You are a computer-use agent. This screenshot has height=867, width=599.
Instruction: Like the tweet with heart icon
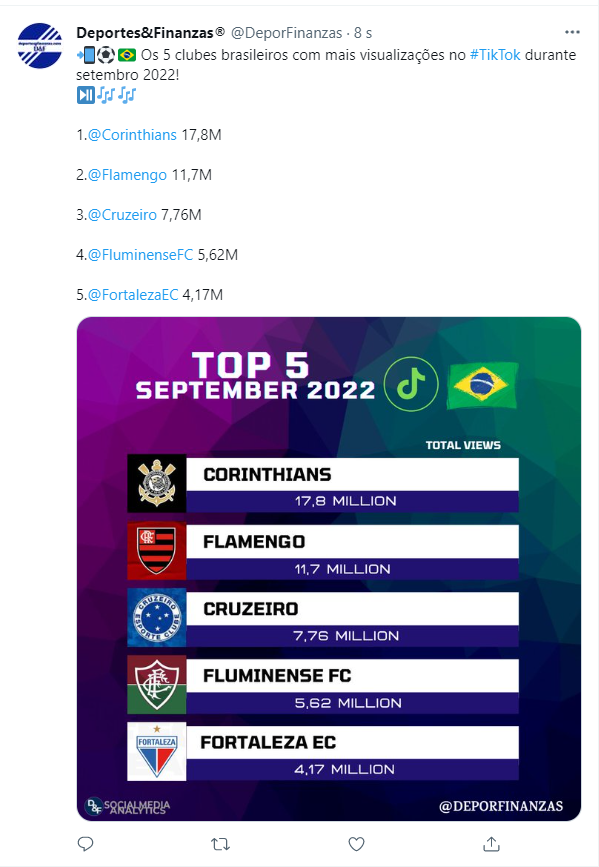(356, 844)
